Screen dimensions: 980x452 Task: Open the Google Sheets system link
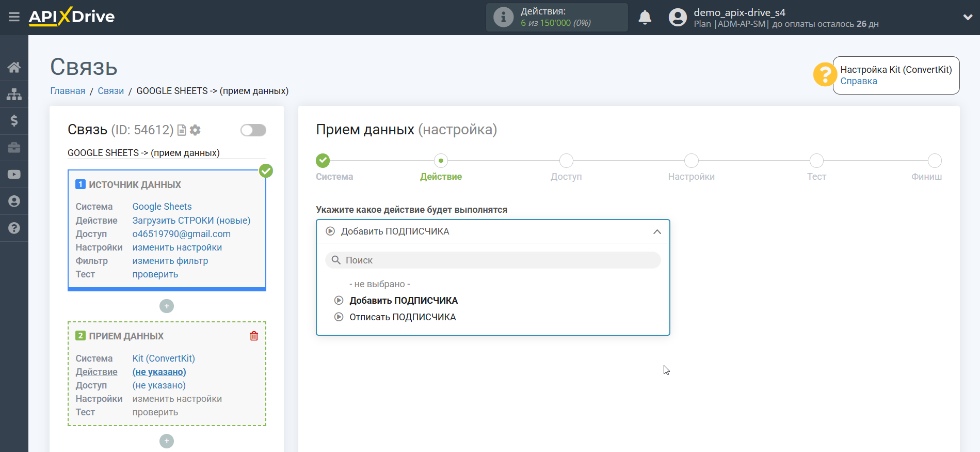click(x=162, y=207)
